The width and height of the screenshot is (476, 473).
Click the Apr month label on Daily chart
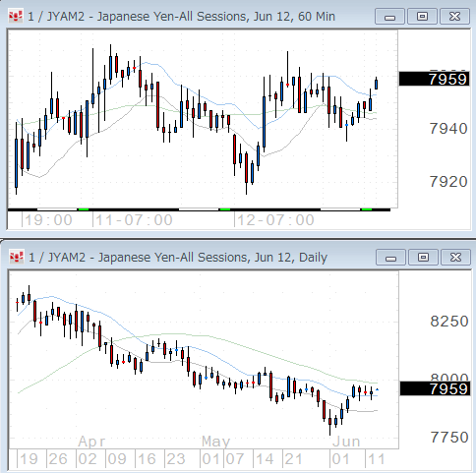coord(91,442)
